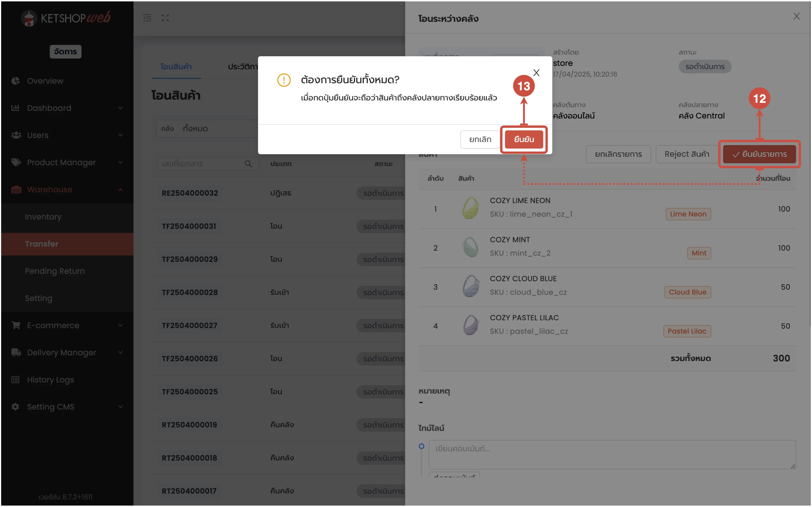Open the Inventory menu item
Viewport: 812px width, 507px height.
(43, 217)
